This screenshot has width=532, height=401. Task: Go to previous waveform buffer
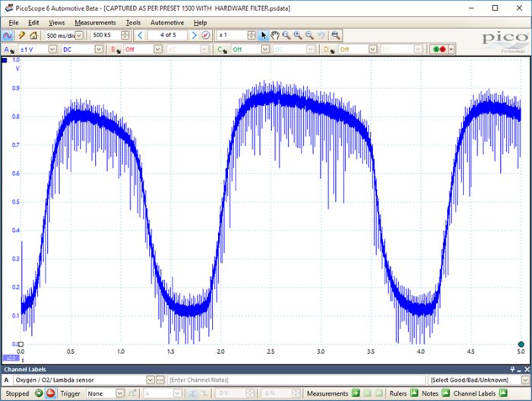click(x=140, y=35)
